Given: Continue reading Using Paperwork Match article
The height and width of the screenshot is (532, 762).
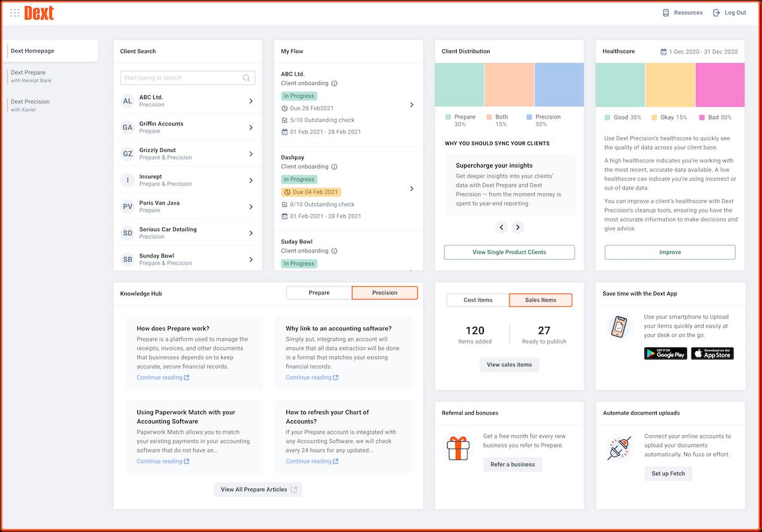Looking at the screenshot, I should (x=163, y=462).
